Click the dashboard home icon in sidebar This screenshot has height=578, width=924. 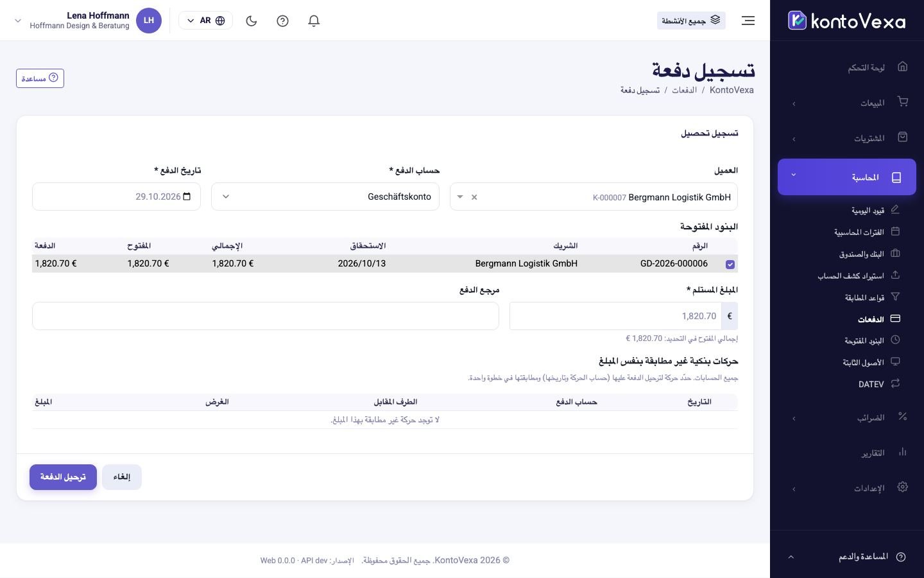(903, 66)
